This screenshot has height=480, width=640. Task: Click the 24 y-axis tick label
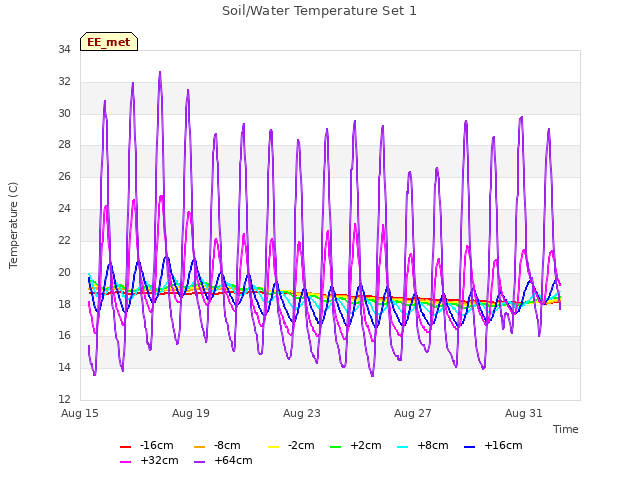[64, 209]
